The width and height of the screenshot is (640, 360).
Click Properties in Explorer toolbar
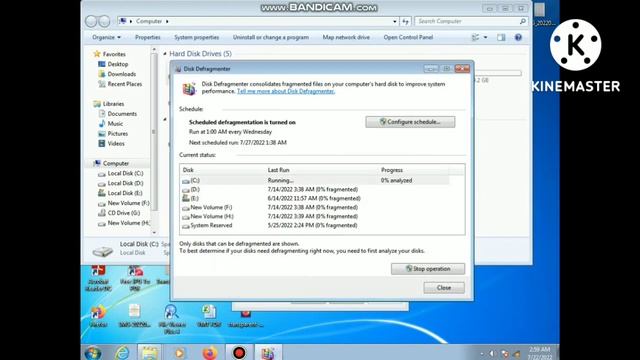click(x=148, y=37)
